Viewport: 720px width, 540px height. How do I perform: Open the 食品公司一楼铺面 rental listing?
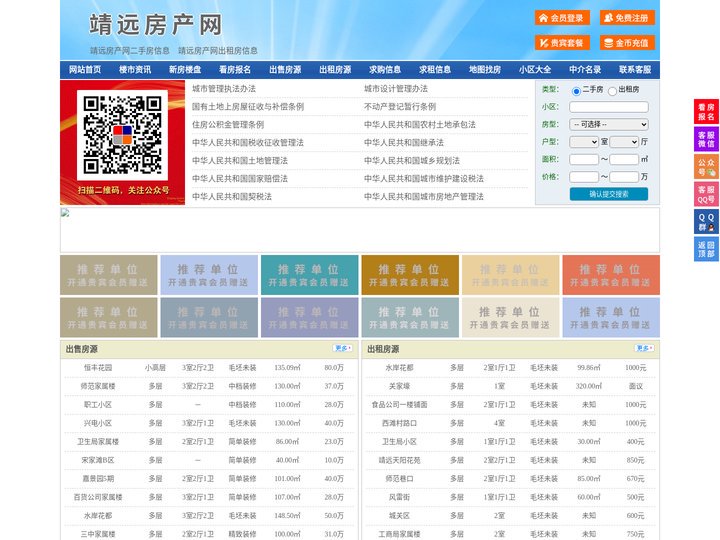tap(399, 405)
